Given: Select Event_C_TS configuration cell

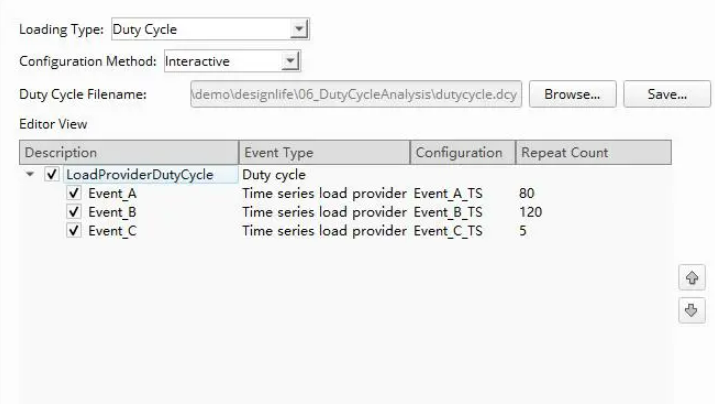Looking at the screenshot, I should click(x=448, y=231).
